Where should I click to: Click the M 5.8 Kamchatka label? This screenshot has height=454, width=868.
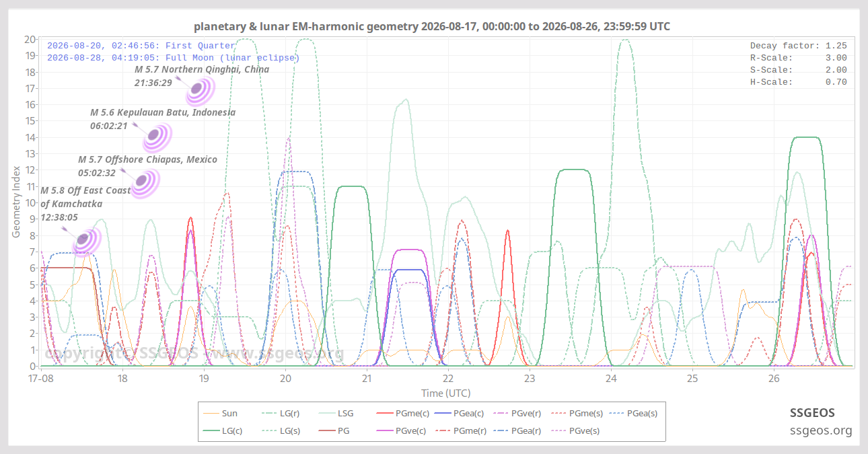tap(85, 197)
